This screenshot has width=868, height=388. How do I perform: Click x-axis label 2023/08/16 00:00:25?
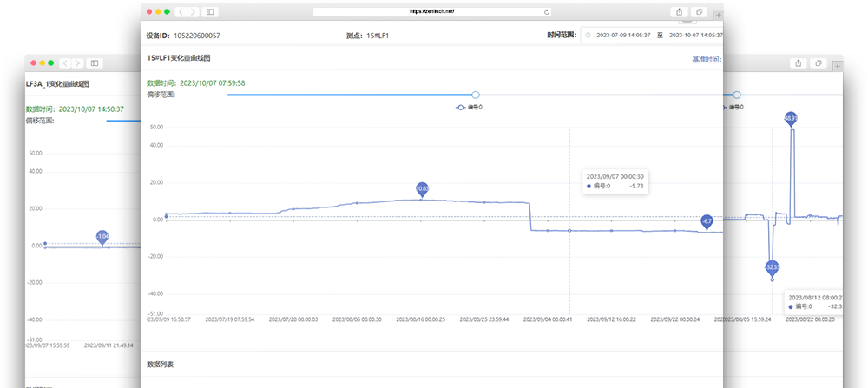coord(421,319)
